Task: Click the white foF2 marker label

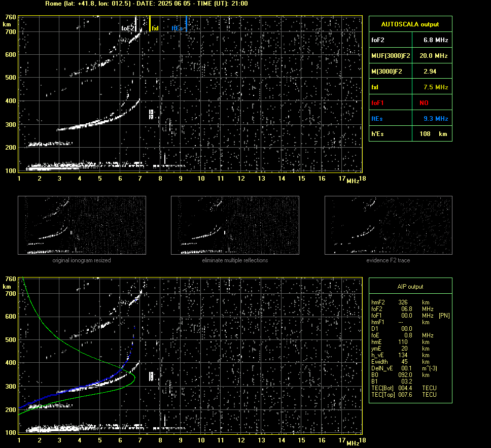Action: [x=128, y=28]
